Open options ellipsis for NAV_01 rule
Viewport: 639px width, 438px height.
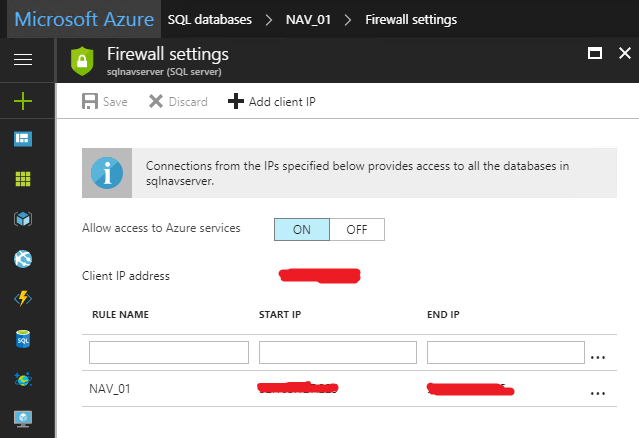tap(598, 393)
